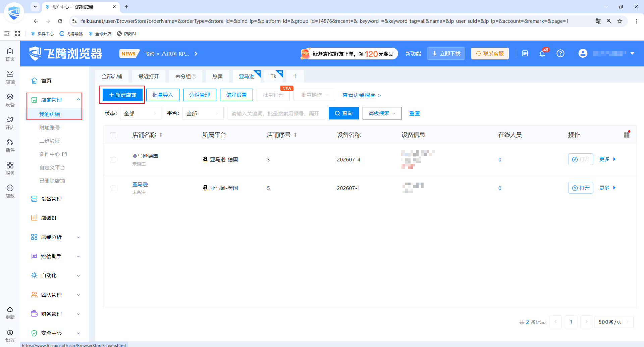The height and width of the screenshot is (347, 644).
Task: Open the 店数 icon in left rail
Action: point(10,191)
